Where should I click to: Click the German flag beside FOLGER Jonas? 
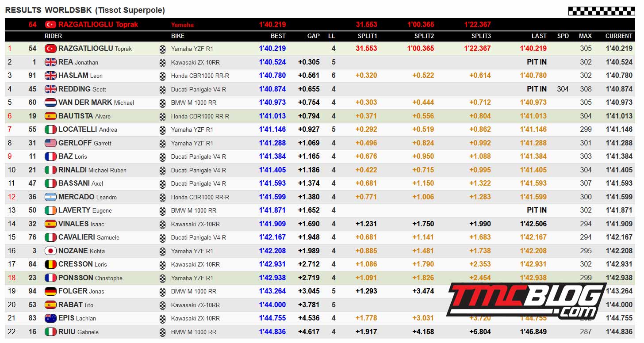click(x=50, y=291)
